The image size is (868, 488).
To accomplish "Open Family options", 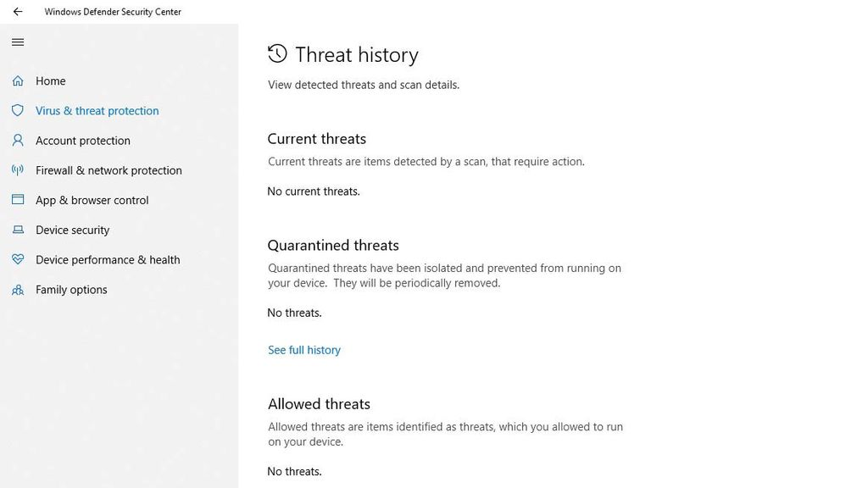I will (71, 289).
